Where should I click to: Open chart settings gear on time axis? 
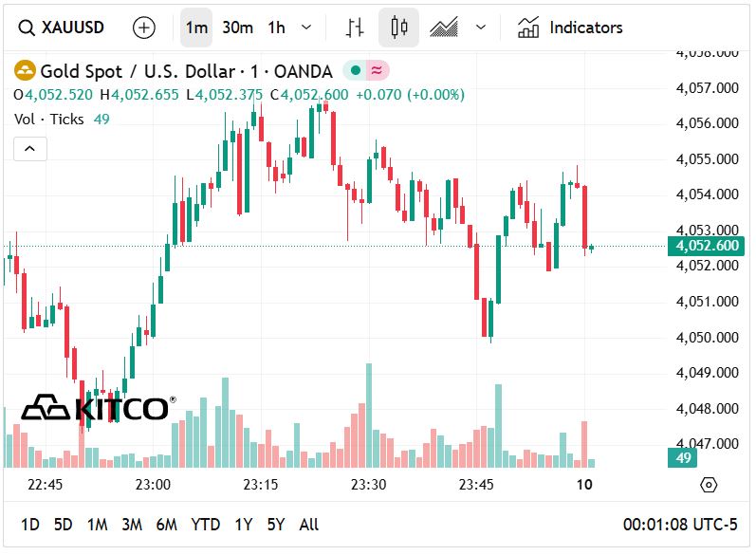(x=708, y=485)
